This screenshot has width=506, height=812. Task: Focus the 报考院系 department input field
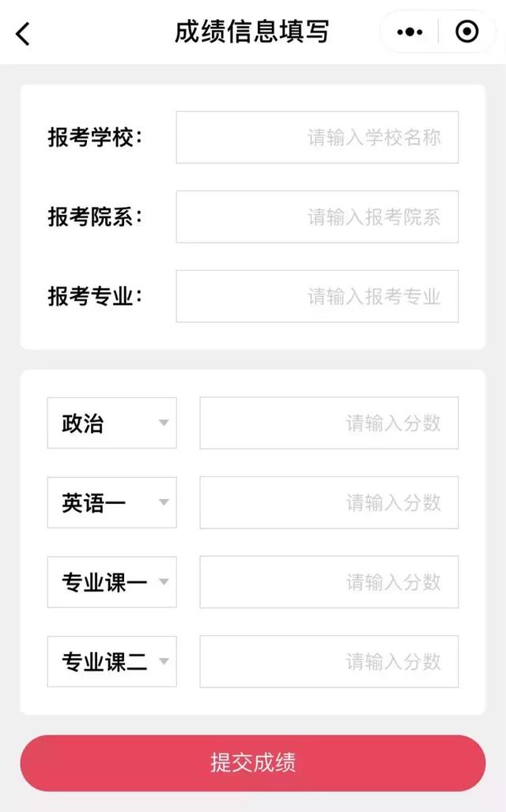pos(317,216)
